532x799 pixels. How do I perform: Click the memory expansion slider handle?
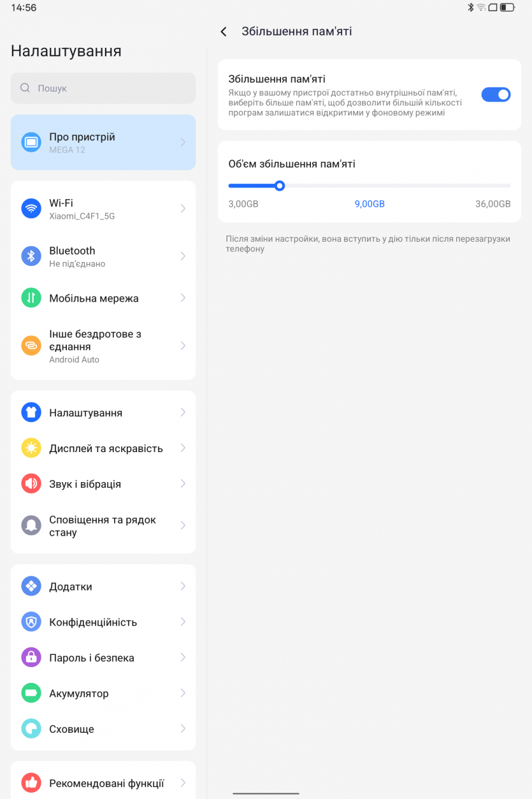[279, 186]
